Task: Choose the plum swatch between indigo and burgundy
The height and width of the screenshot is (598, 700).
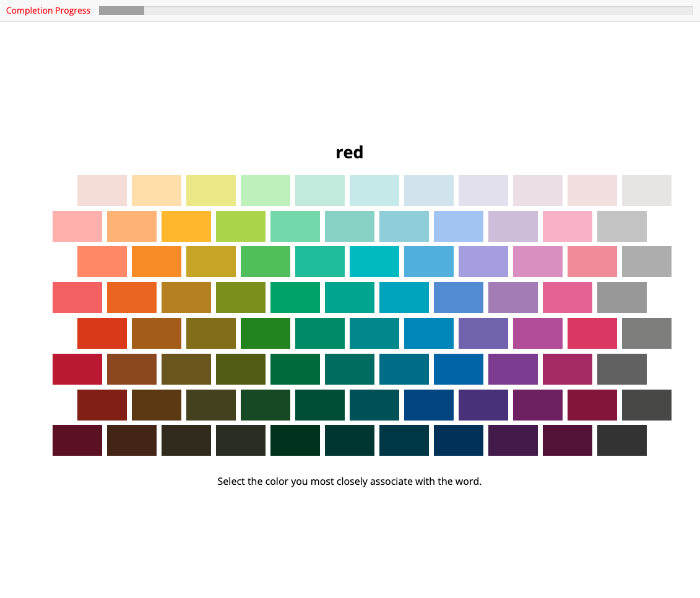Action: 538,405
